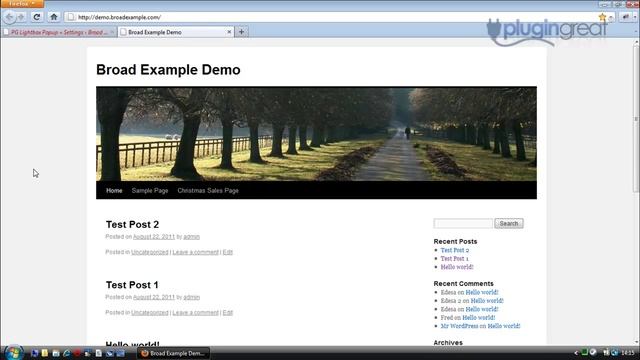Open the Test Post 2 heading
The height and width of the screenshot is (360, 640).
[132, 224]
